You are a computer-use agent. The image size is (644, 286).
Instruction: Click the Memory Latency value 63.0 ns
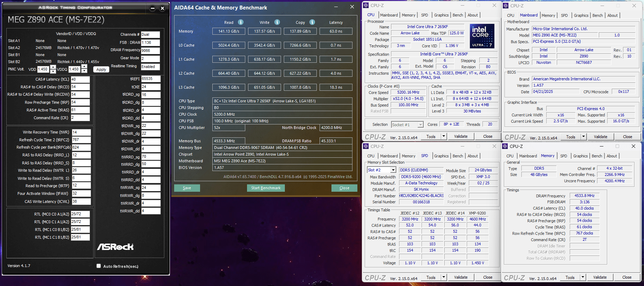point(336,31)
